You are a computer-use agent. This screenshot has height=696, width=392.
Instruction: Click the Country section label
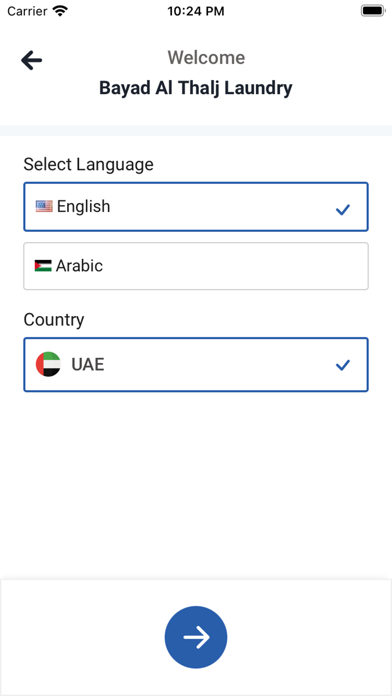click(x=54, y=320)
